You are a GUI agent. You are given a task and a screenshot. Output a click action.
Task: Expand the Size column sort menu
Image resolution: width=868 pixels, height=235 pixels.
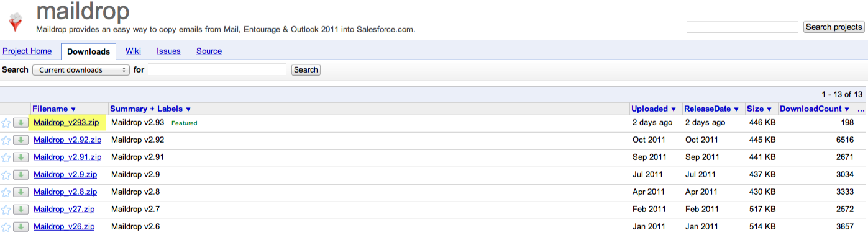pyautogui.click(x=759, y=109)
